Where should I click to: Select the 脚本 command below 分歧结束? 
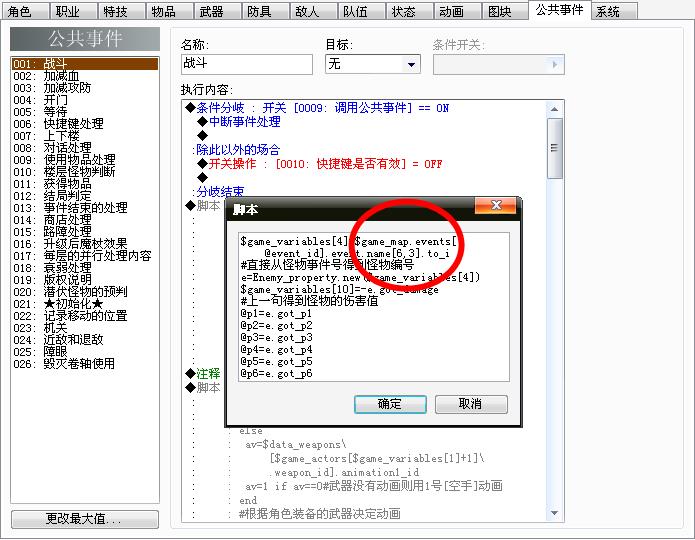(203, 206)
